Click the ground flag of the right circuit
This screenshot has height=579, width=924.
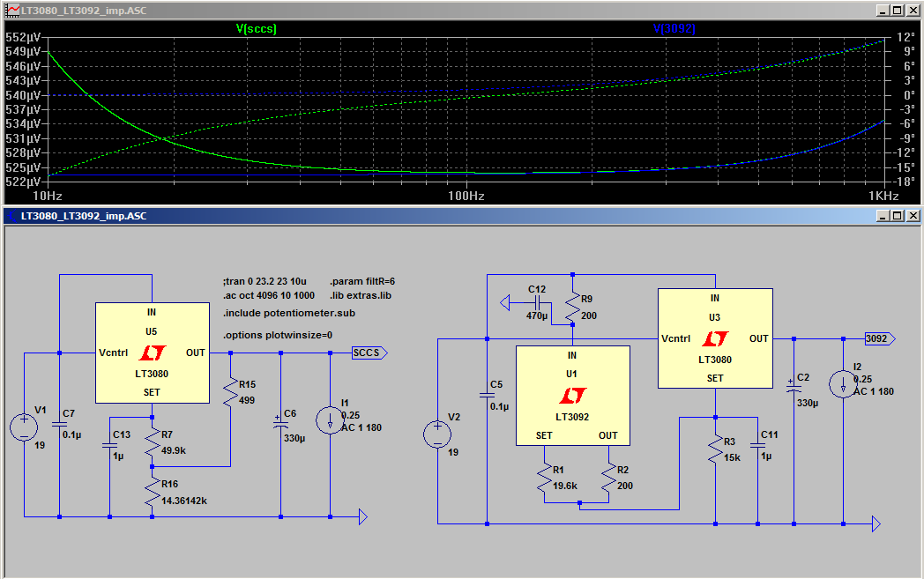[x=876, y=523]
